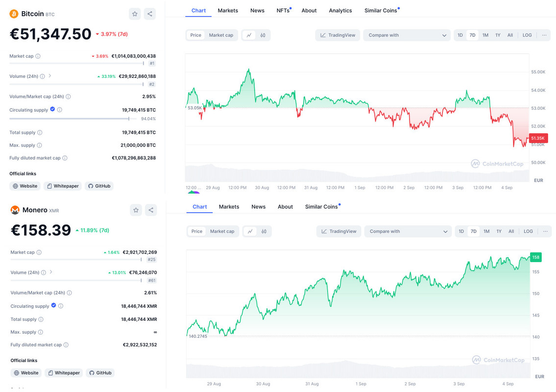The height and width of the screenshot is (392, 556).
Task: Set Bitcoin chart range to 1D
Action: [x=460, y=35]
